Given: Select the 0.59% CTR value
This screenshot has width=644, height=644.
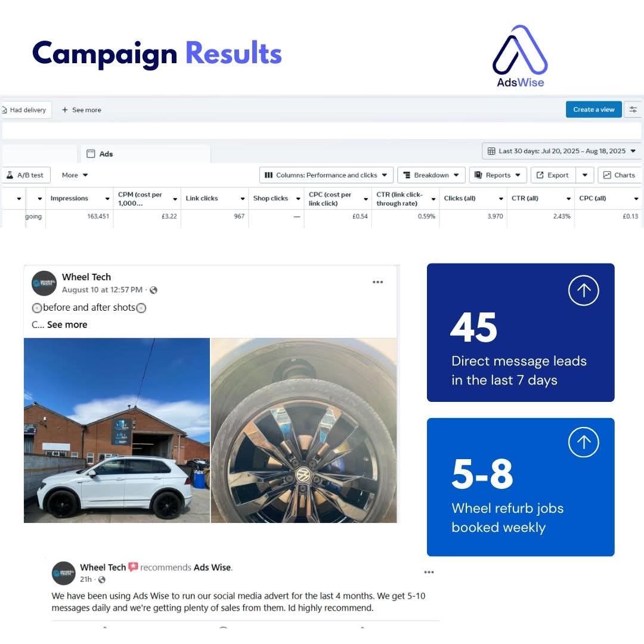Looking at the screenshot, I should coord(427,216).
